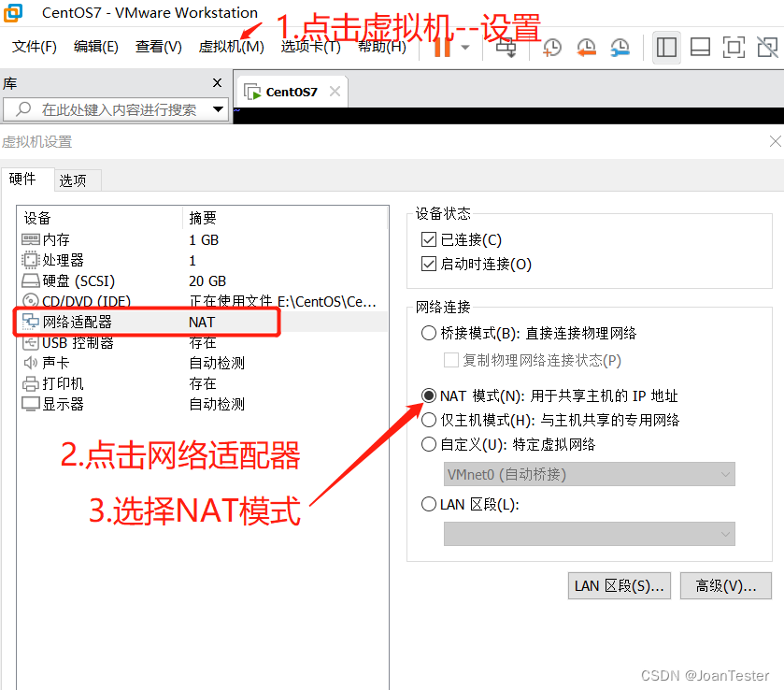Click the revert to snapshot icon
784x690 pixels.
point(586,47)
